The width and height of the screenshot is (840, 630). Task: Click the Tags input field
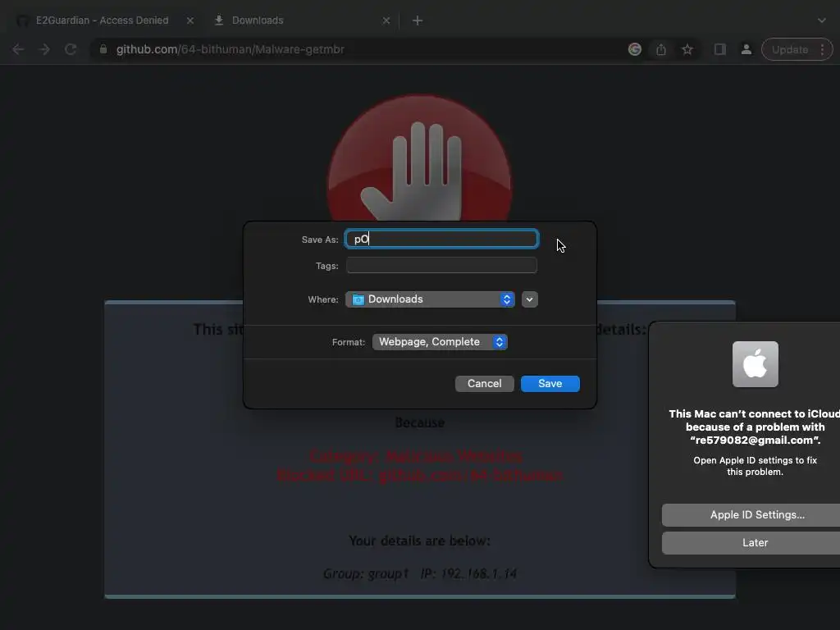point(442,265)
